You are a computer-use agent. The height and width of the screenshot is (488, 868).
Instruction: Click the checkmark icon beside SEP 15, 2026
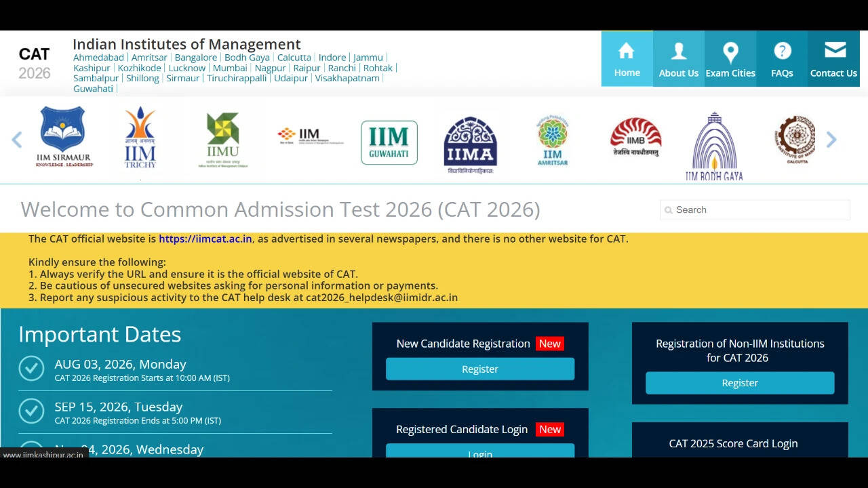click(x=31, y=411)
